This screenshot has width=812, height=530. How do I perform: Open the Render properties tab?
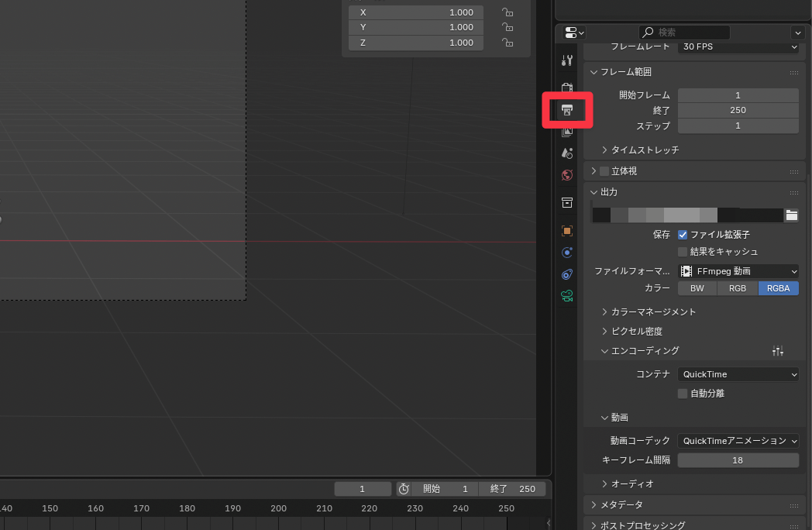point(567,88)
